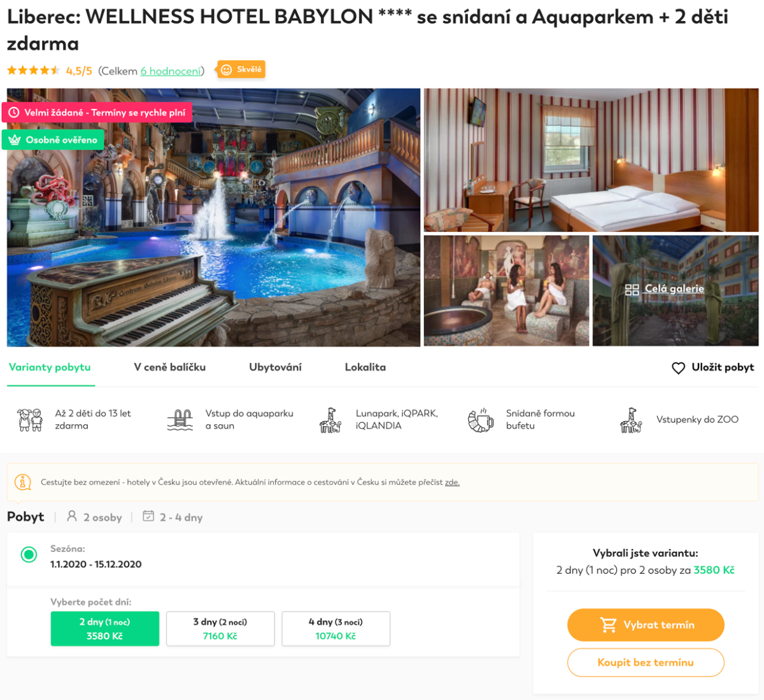Choose the 4 dny (3 noci) option

point(336,629)
